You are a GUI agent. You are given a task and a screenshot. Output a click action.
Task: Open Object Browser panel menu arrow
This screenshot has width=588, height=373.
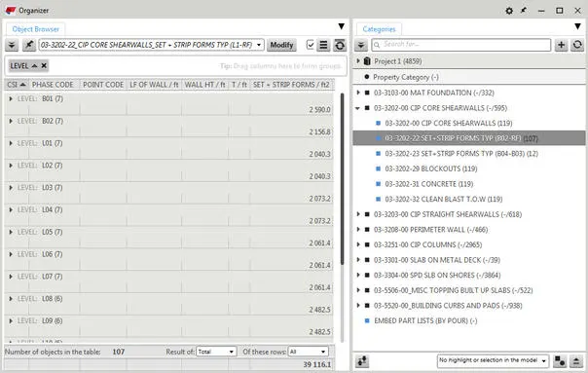point(342,26)
